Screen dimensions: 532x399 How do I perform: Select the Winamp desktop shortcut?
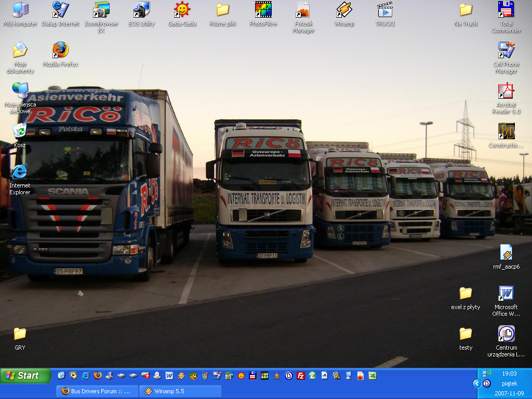click(x=344, y=14)
